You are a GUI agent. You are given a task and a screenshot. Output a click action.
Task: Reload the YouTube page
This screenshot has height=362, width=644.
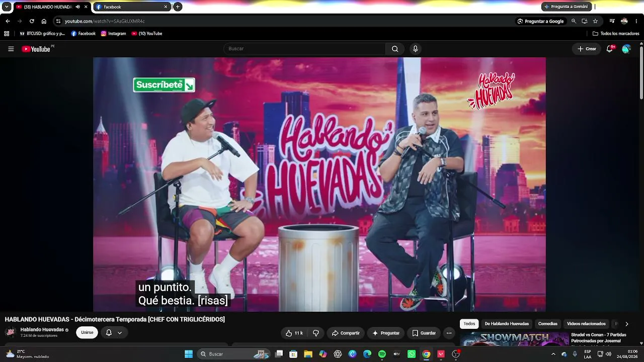coord(32,21)
